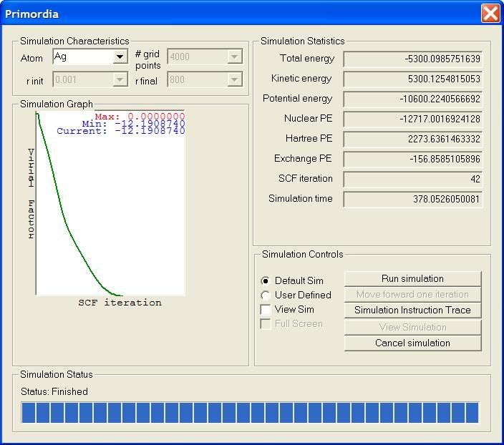Click the Cancel simulation button
Image resolution: width=504 pixels, height=445 pixels.
412,343
